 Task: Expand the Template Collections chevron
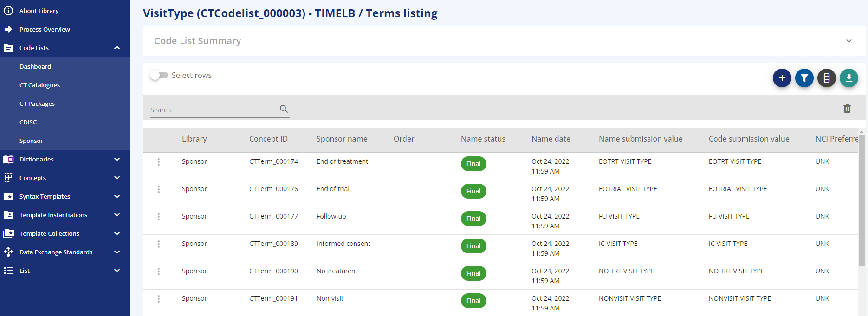[x=117, y=233]
